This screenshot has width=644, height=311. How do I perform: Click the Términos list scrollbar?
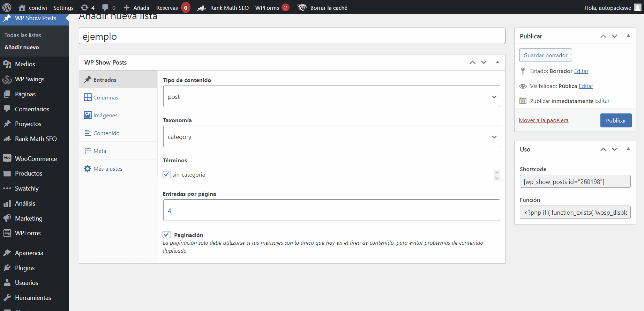[497, 175]
